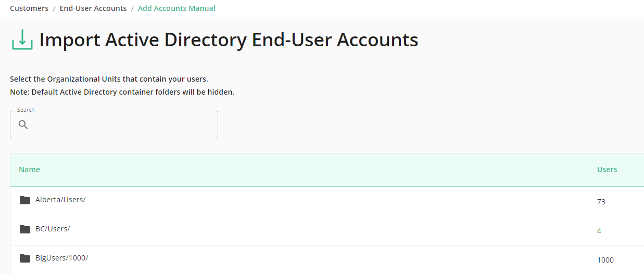Viewport: 644px width, 274px height.
Task: Click the Search field label
Action: coord(26,110)
